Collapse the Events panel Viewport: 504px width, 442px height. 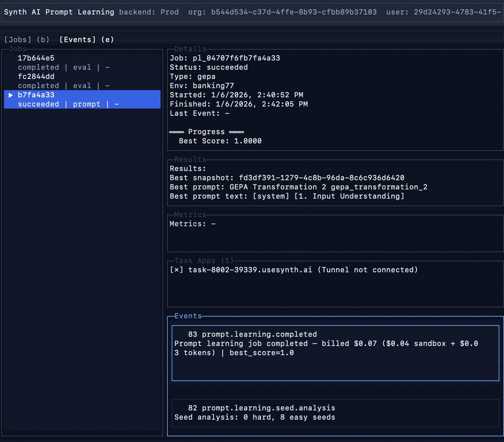coord(188,316)
